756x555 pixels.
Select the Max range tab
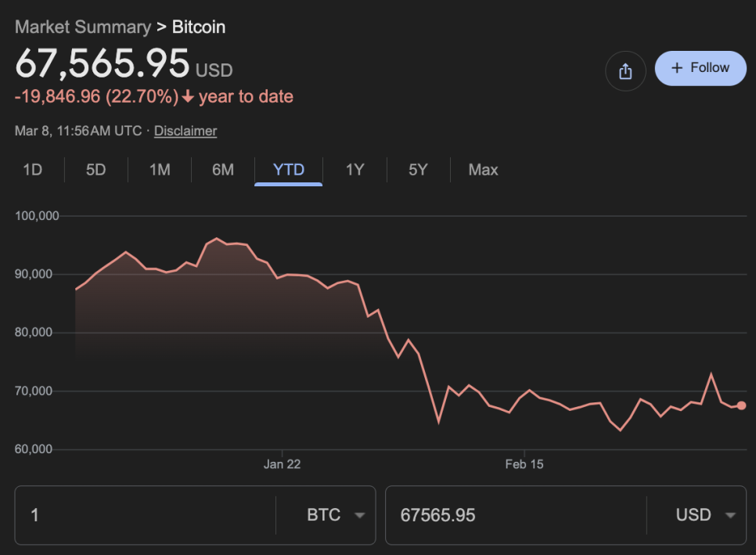point(483,170)
